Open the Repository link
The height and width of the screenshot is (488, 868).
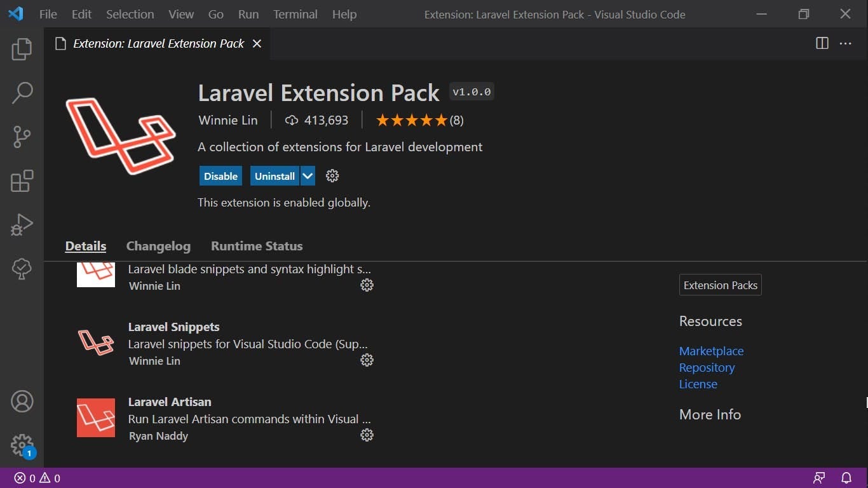point(707,367)
